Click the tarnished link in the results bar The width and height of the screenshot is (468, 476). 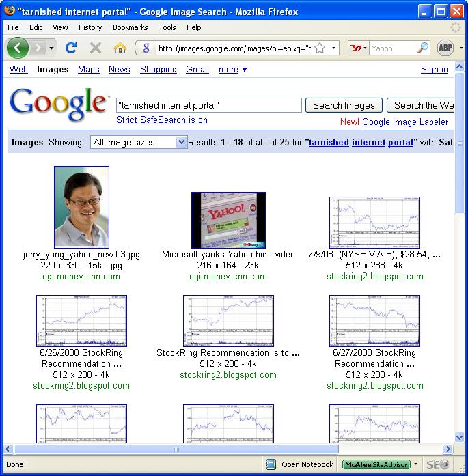329,142
